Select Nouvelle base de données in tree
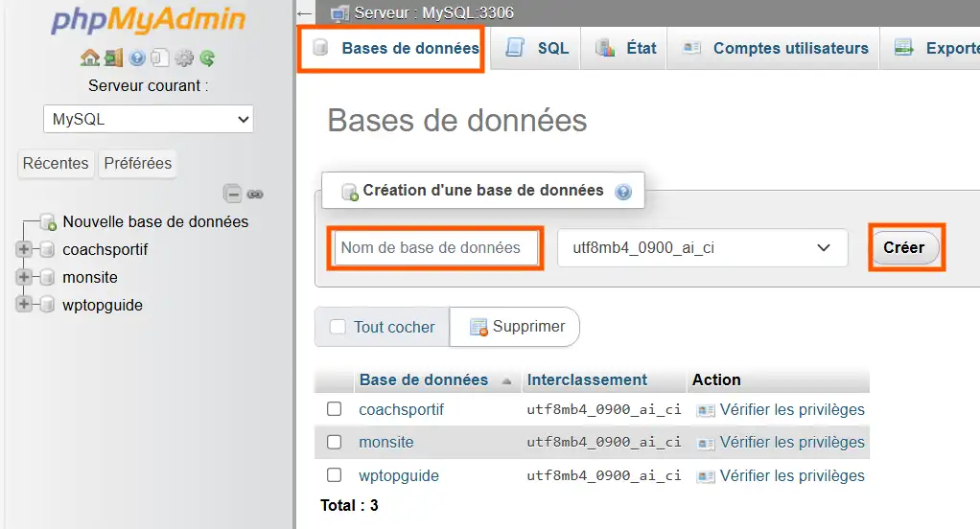The height and width of the screenshot is (529, 980). coord(155,221)
